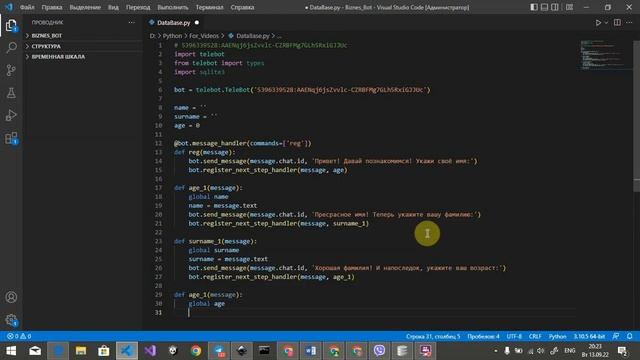Screen dimensions: 640x360
Task: Open the Manage gear icon
Action: (11, 320)
